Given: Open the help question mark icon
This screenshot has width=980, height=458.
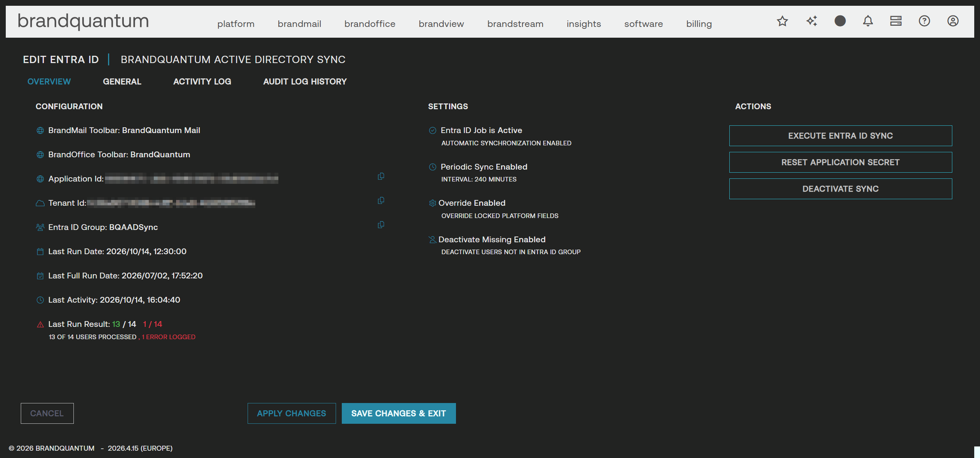Looking at the screenshot, I should 924,21.
